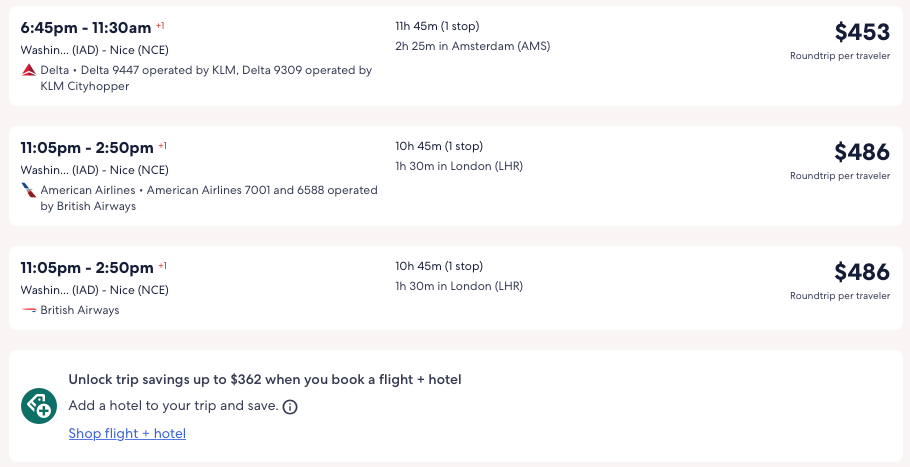Open the info icon beside hotel savings text
This screenshot has width=910, height=467.
pos(290,407)
